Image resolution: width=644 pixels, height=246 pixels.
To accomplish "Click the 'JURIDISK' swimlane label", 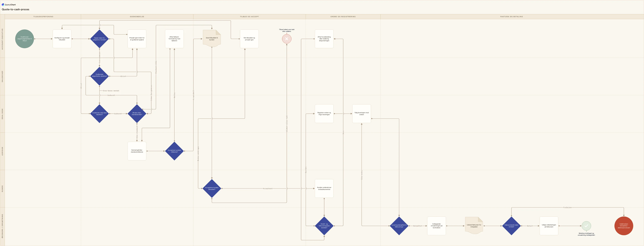I will point(3,151).
